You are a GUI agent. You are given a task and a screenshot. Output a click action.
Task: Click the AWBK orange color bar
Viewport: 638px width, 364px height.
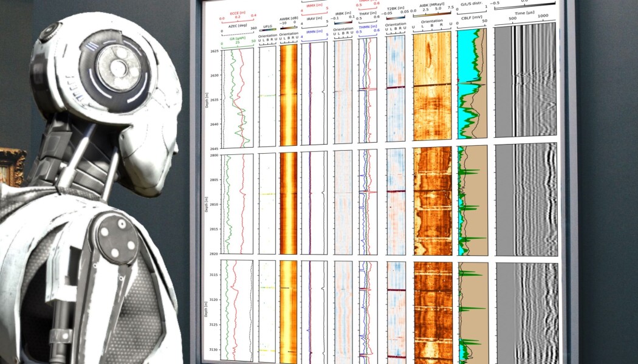pos(288,27)
